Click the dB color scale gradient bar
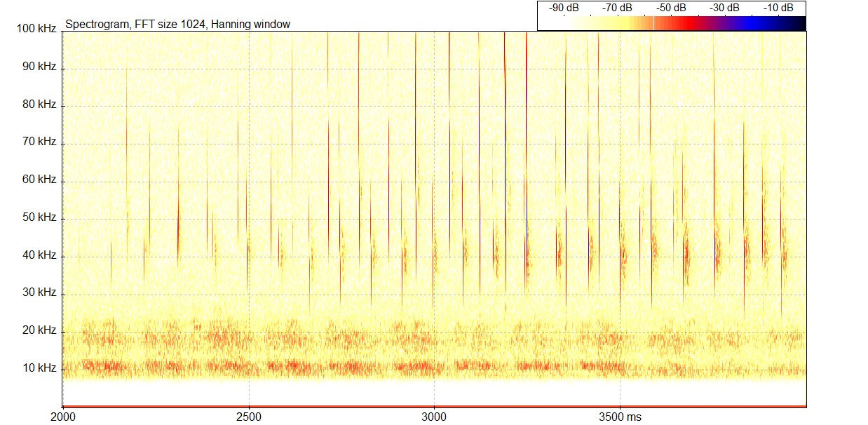Screen dimensions: 868x425 (672, 23)
